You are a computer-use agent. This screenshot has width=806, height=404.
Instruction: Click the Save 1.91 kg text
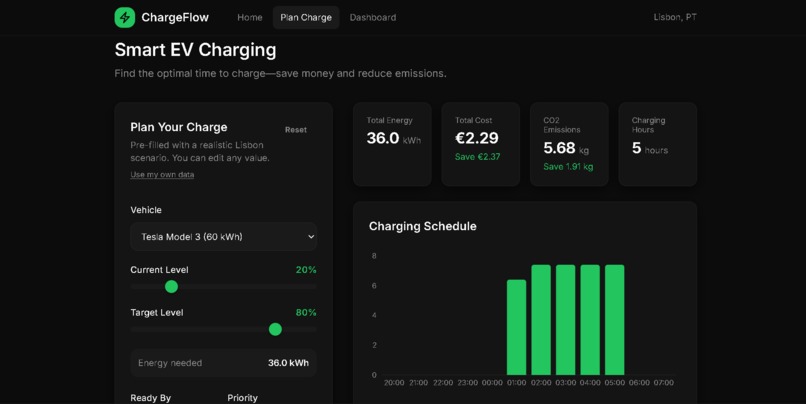coord(568,167)
